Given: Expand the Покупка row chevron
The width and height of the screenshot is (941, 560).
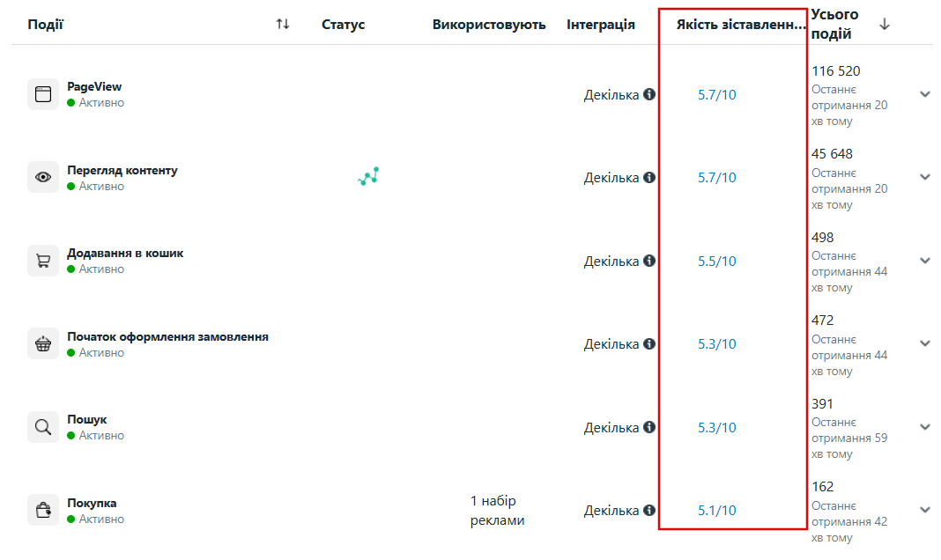Looking at the screenshot, I should point(925,510).
